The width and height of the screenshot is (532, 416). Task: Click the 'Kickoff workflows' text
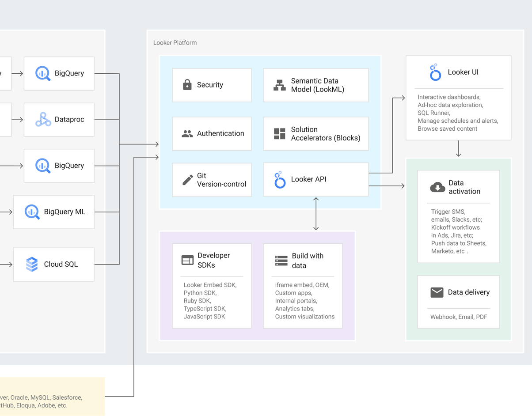(x=456, y=227)
